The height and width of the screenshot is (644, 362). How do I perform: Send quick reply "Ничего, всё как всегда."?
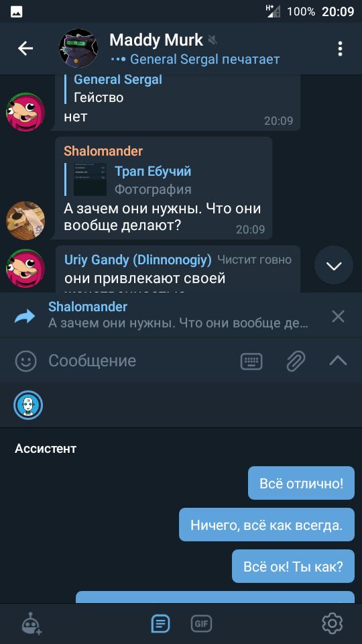(267, 525)
